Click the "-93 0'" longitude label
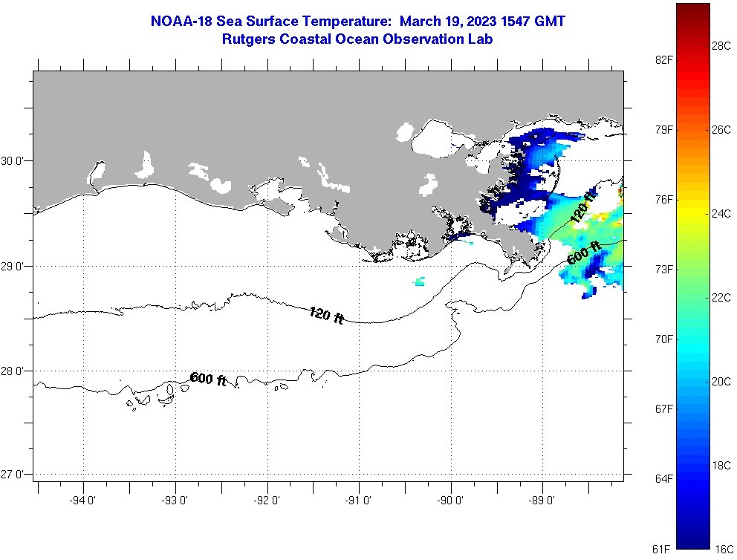The width and height of the screenshot is (737, 560). pyautogui.click(x=175, y=501)
